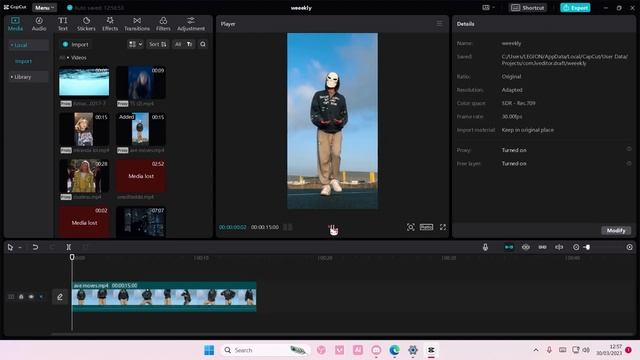Screen dimensions: 640x360
Task: Open Settings gear from taskbar
Action: pyautogui.click(x=413, y=350)
